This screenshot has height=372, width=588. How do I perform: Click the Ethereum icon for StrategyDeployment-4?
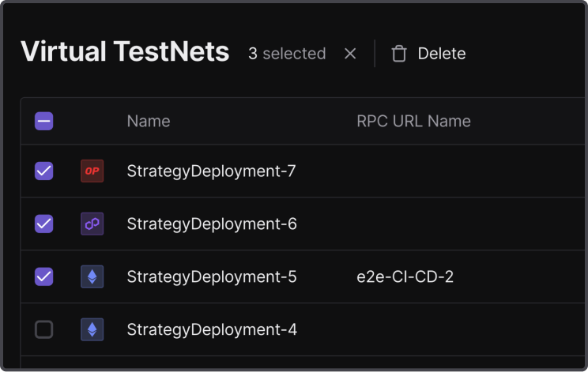(92, 329)
